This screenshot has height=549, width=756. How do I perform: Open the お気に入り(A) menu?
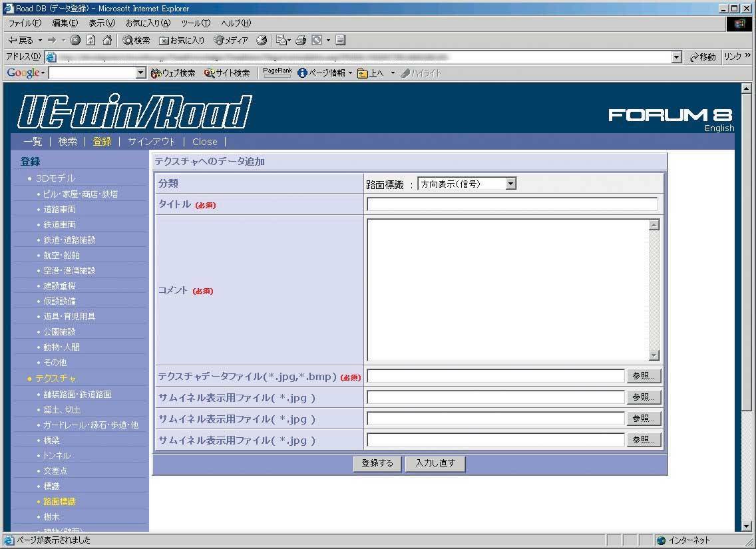click(148, 23)
